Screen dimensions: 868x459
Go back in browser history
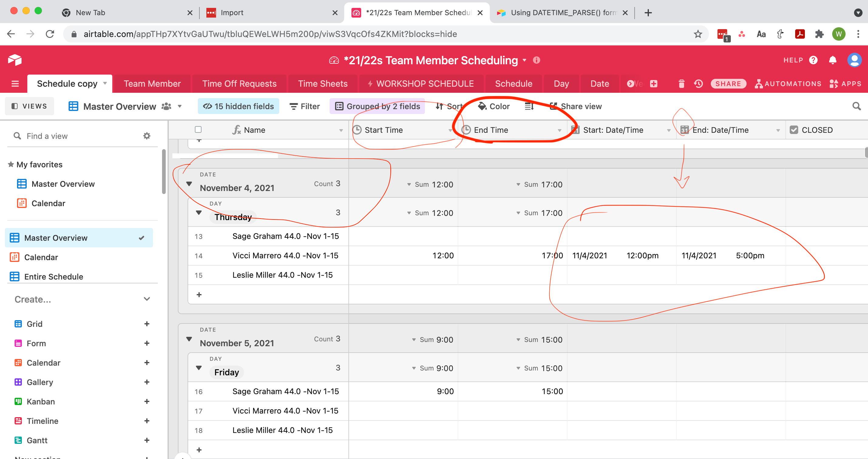coord(11,34)
